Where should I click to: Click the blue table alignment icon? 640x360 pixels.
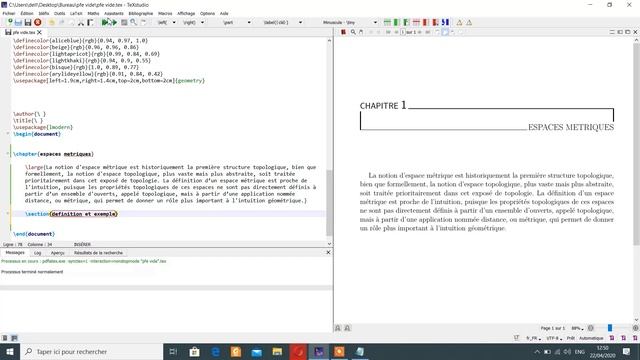click(x=445, y=22)
